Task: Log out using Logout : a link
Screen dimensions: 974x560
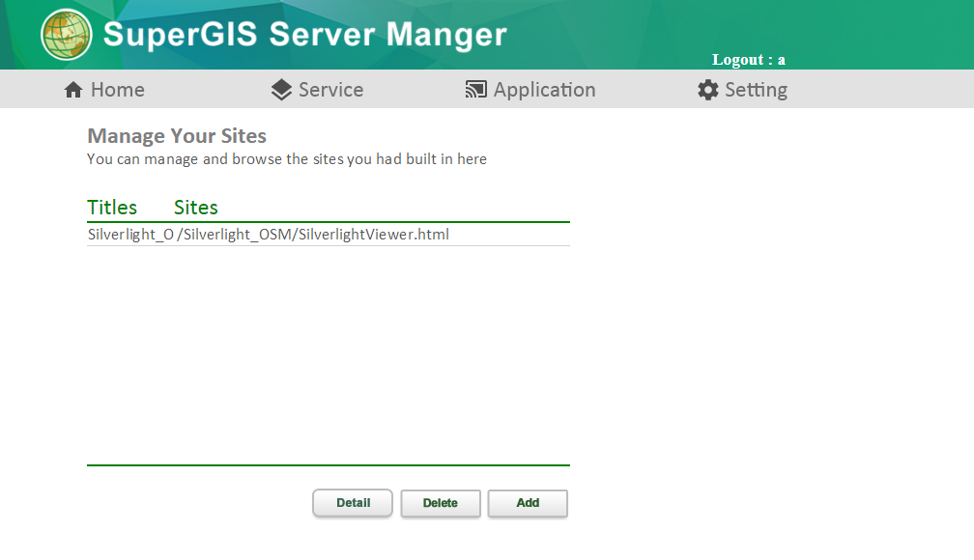Action: pyautogui.click(x=748, y=60)
